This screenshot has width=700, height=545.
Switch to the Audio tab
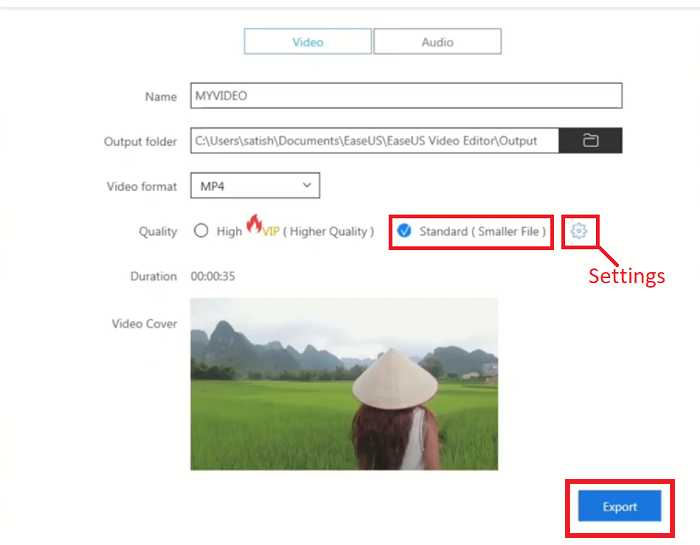(x=438, y=42)
